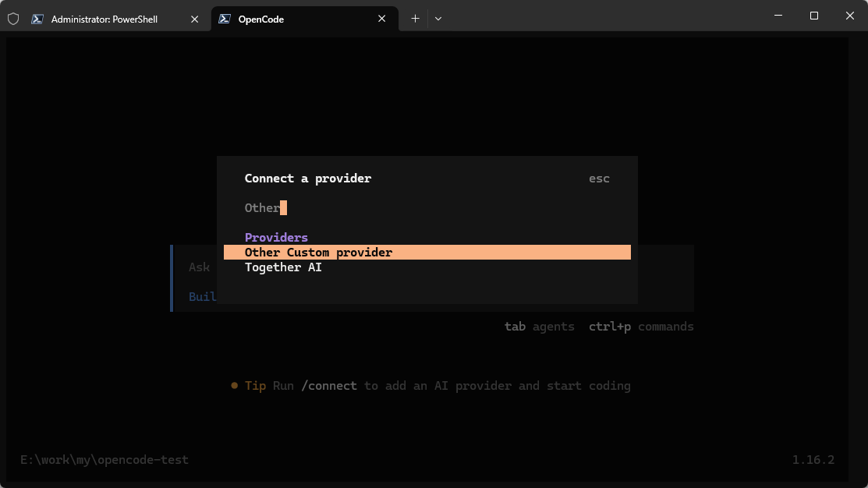Maximize the terminal window
Image resolution: width=868 pixels, height=488 pixels.
(x=813, y=16)
